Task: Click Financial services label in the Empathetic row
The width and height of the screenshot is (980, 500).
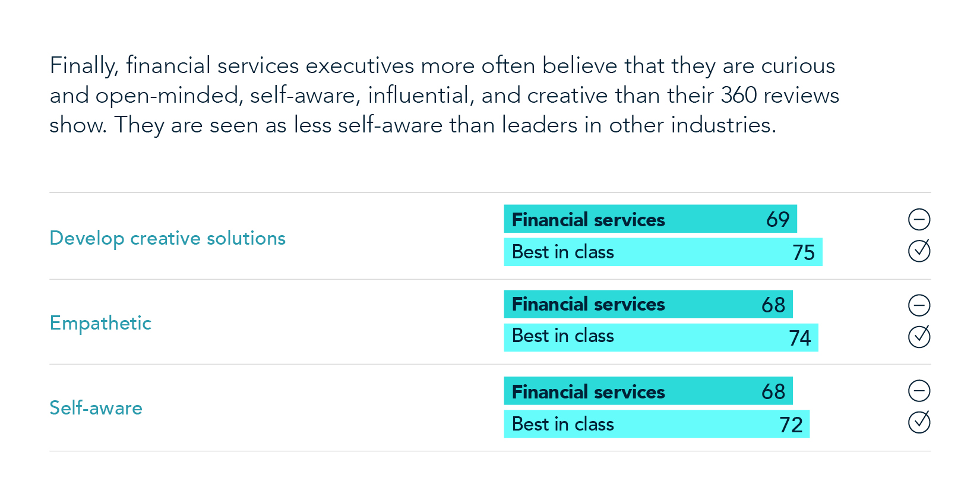Action: [588, 304]
